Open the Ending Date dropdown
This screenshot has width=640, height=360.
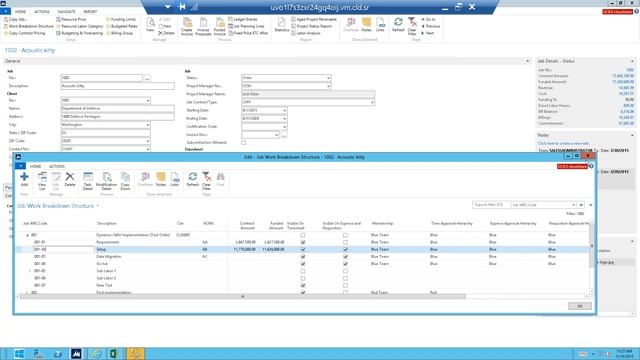pyautogui.click(x=284, y=118)
